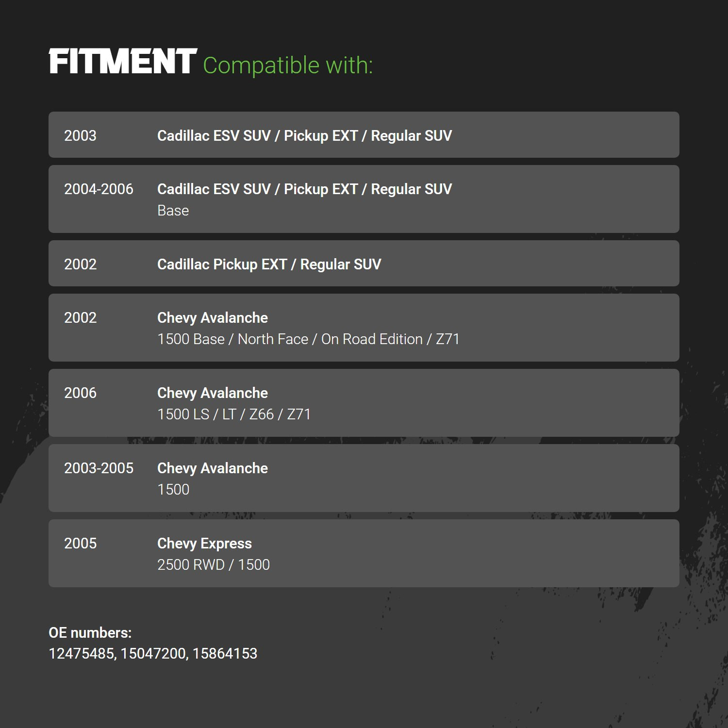
Task: Click the '2500 RWD / 1500' trim text
Action: (x=214, y=565)
